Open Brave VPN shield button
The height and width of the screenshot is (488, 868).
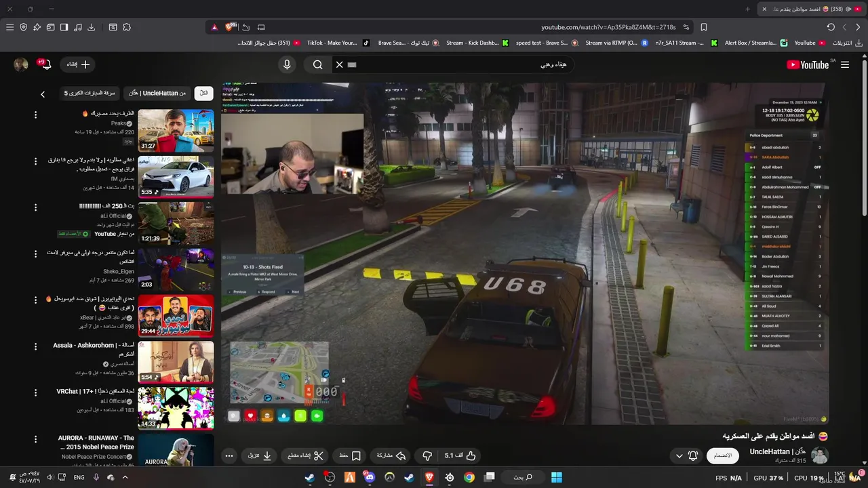coord(24,27)
